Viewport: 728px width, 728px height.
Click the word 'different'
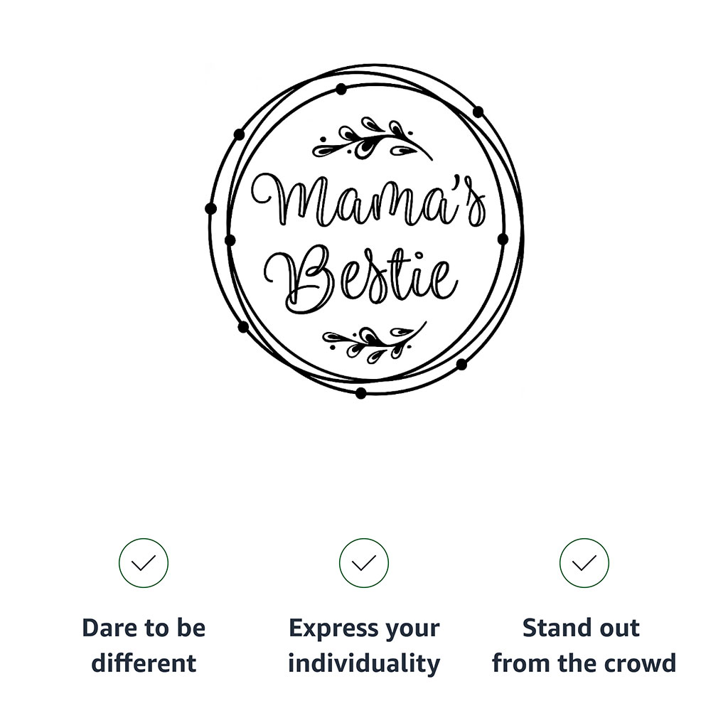tap(144, 663)
